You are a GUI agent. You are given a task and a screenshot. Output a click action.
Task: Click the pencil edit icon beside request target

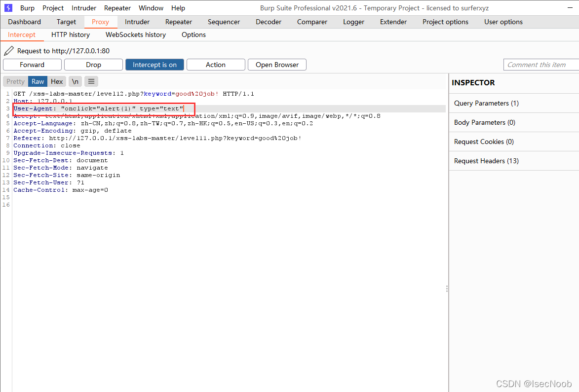coord(9,51)
